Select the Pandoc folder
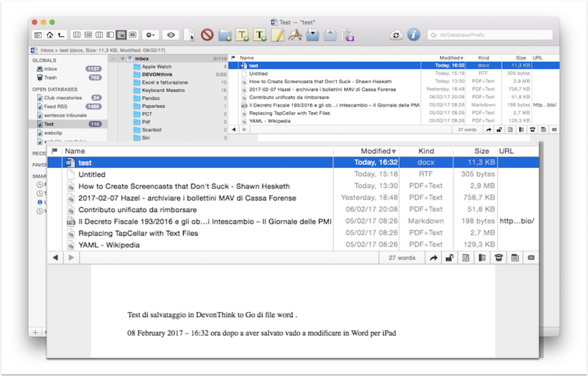Image resolution: width=588 pixels, height=376 pixels. 151,98
